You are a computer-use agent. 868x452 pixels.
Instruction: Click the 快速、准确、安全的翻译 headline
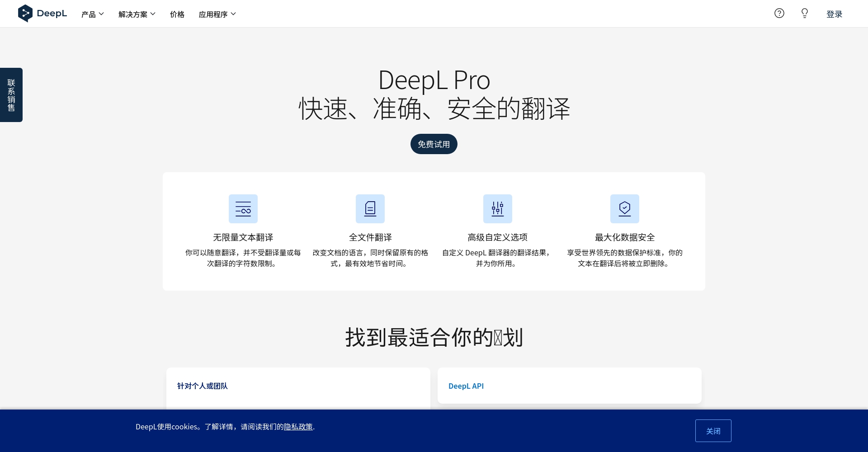434,109
